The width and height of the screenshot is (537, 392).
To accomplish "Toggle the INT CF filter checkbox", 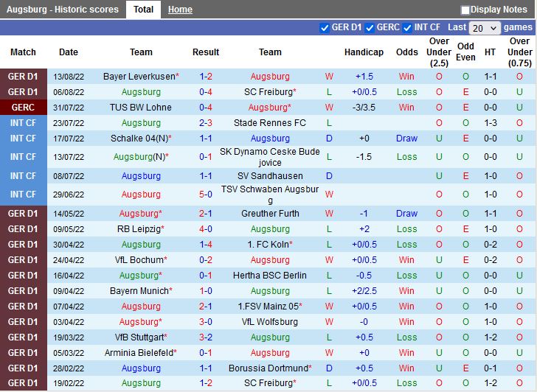I will tap(407, 28).
